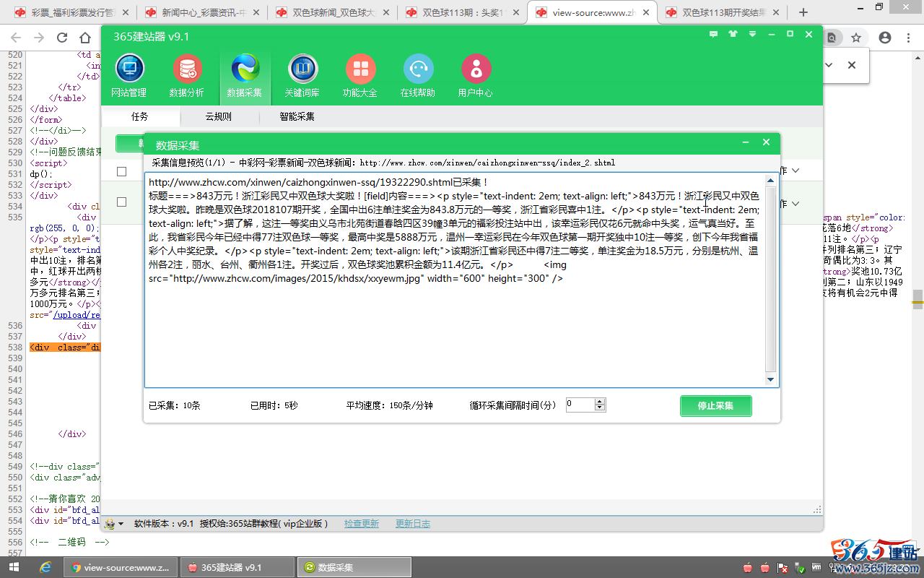924x578 pixels.
Task: Click the Chrome page vertical scrollbar thumb
Action: coord(918,298)
